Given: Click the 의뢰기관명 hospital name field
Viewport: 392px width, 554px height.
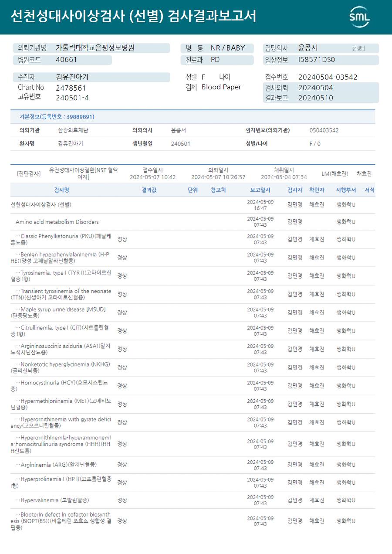Looking at the screenshot, I should pyautogui.click(x=91, y=48).
